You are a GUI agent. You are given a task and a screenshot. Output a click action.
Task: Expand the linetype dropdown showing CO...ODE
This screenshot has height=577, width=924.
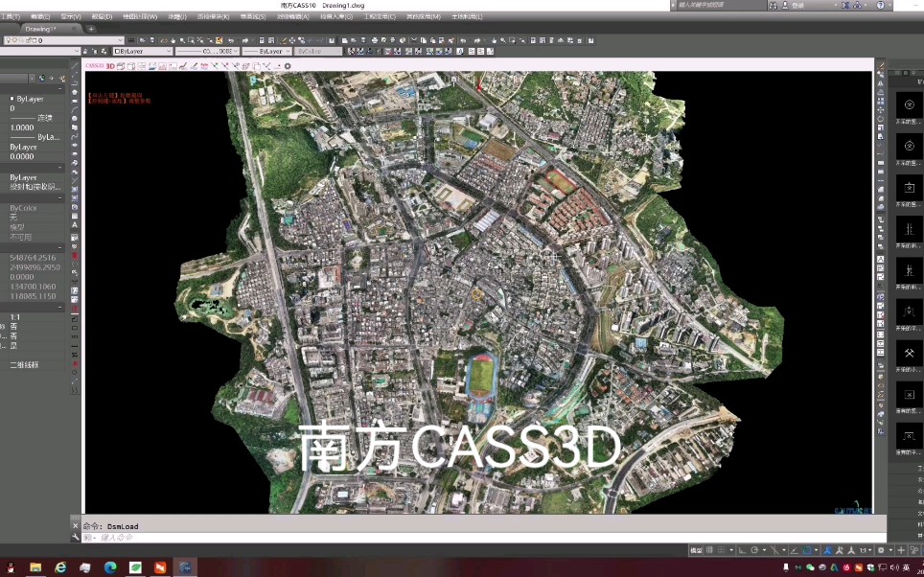point(205,50)
